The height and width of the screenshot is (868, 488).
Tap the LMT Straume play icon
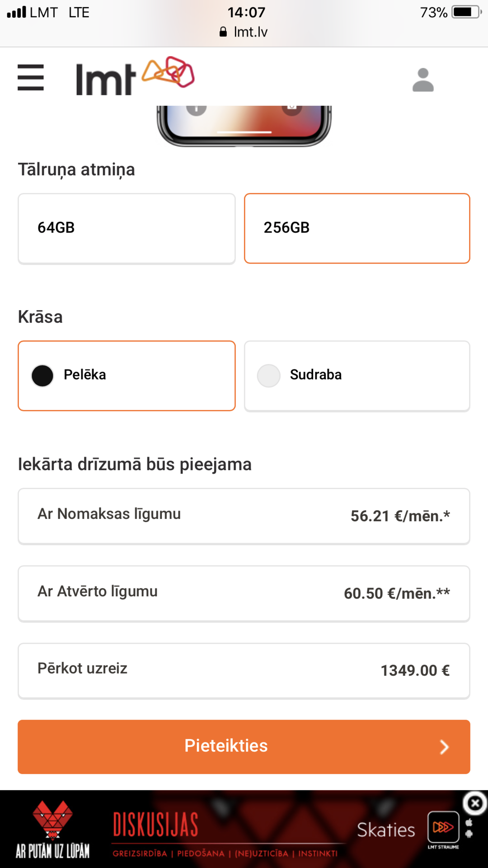tap(443, 827)
